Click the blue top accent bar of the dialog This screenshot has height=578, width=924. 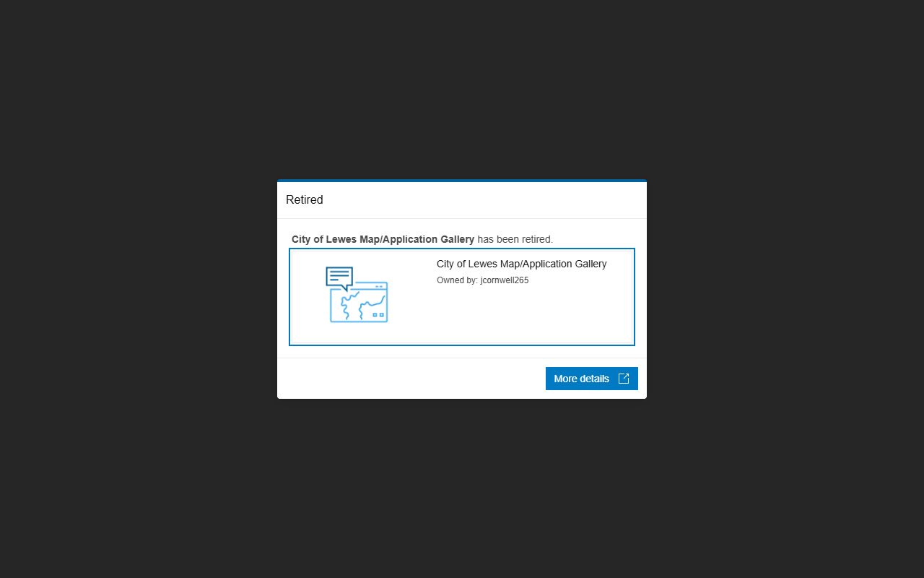pyautogui.click(x=462, y=181)
